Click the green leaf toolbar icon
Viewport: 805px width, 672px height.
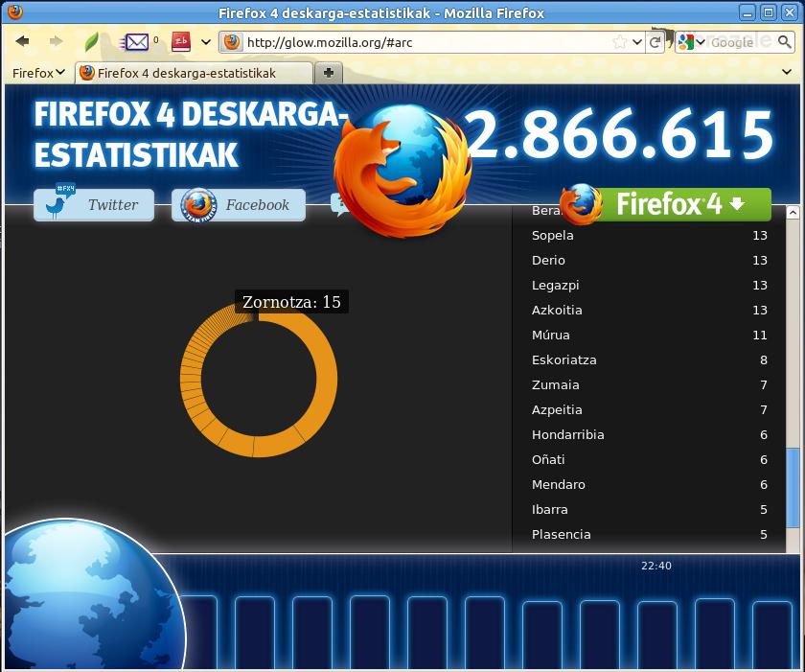click(92, 42)
